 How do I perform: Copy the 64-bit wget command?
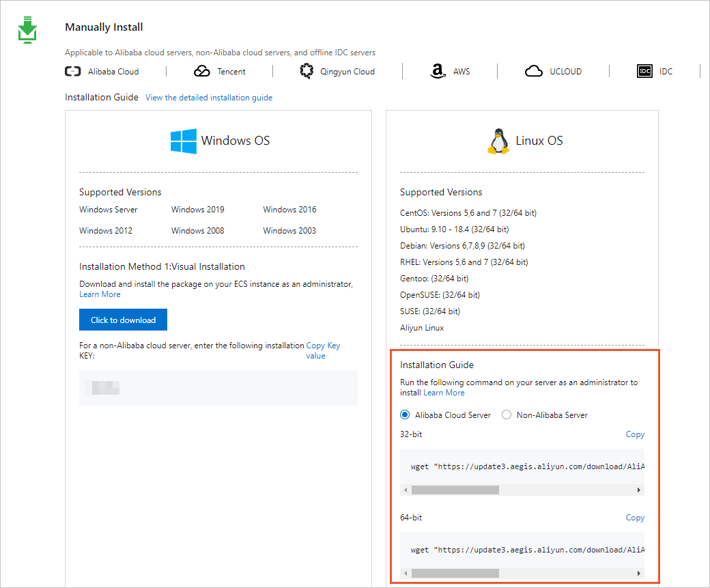point(635,518)
